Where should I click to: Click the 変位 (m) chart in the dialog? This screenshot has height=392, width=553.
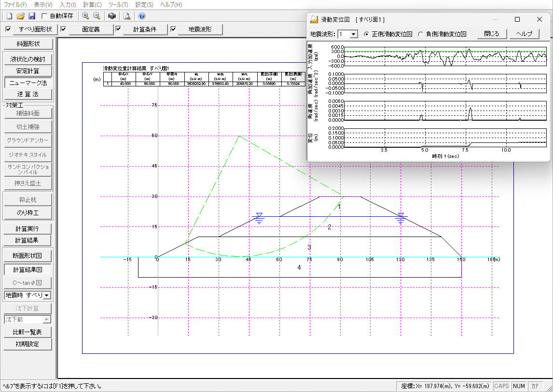(x=445, y=138)
